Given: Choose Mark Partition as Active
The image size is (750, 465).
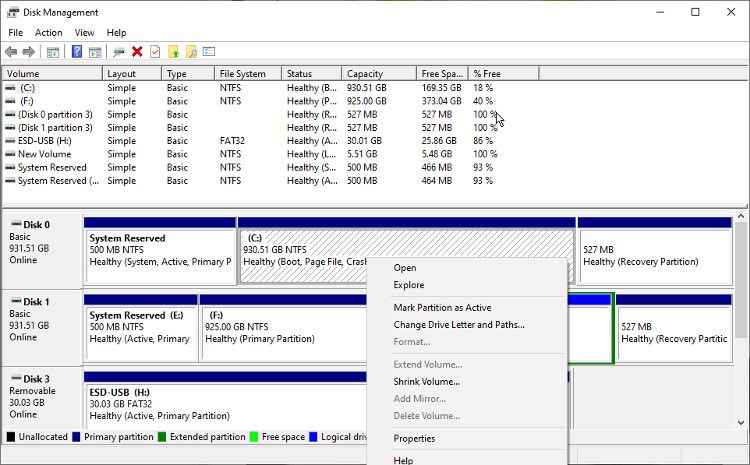Looking at the screenshot, I should point(442,308).
